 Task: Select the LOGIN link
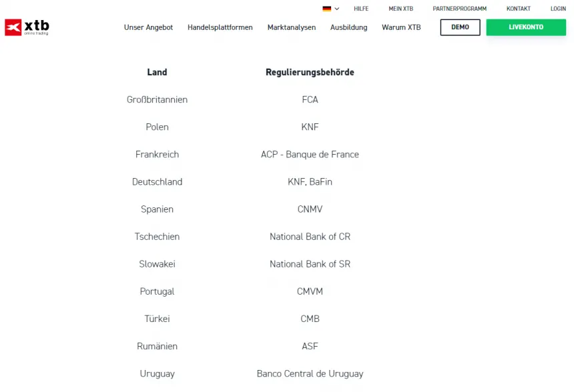point(558,9)
